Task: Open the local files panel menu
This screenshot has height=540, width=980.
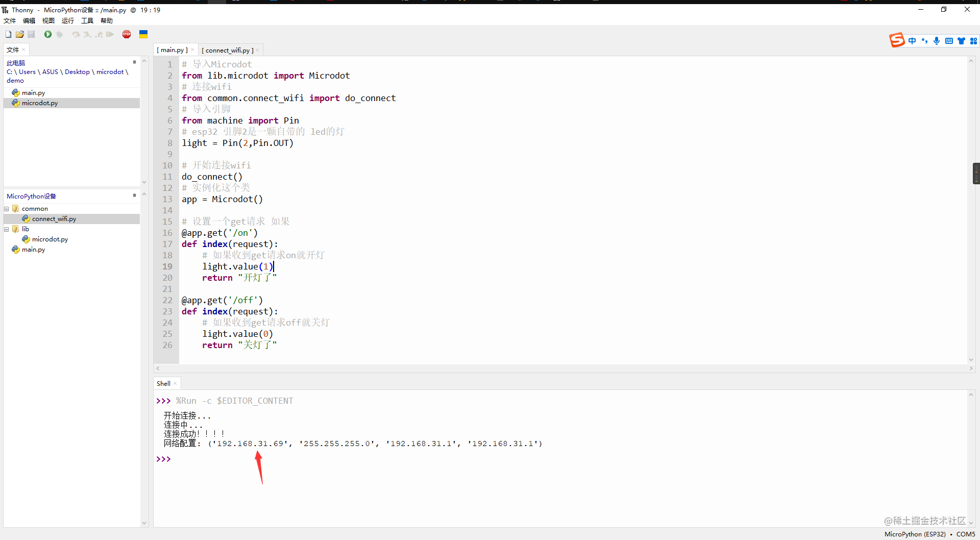Action: (x=134, y=62)
